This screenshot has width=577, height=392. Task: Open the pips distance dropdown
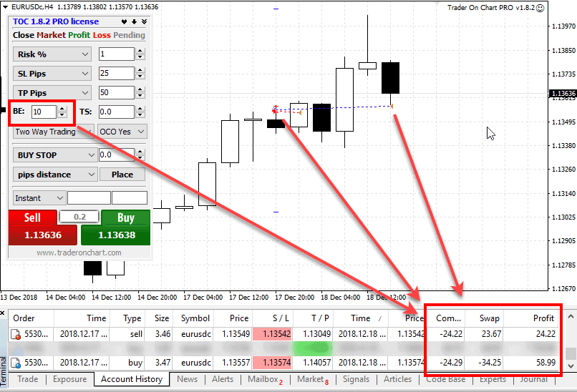[55, 175]
